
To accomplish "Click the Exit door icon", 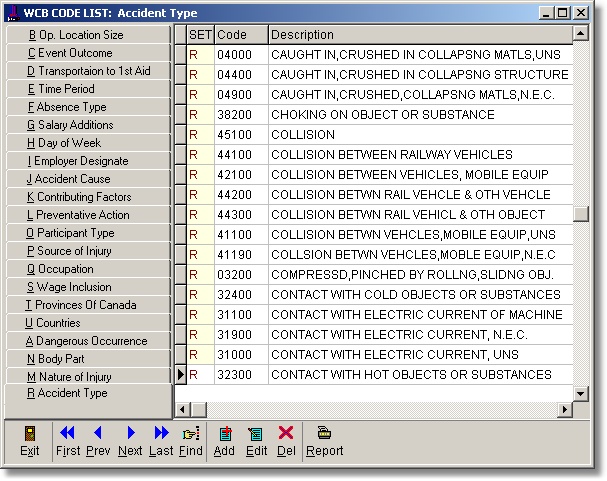I will (30, 434).
